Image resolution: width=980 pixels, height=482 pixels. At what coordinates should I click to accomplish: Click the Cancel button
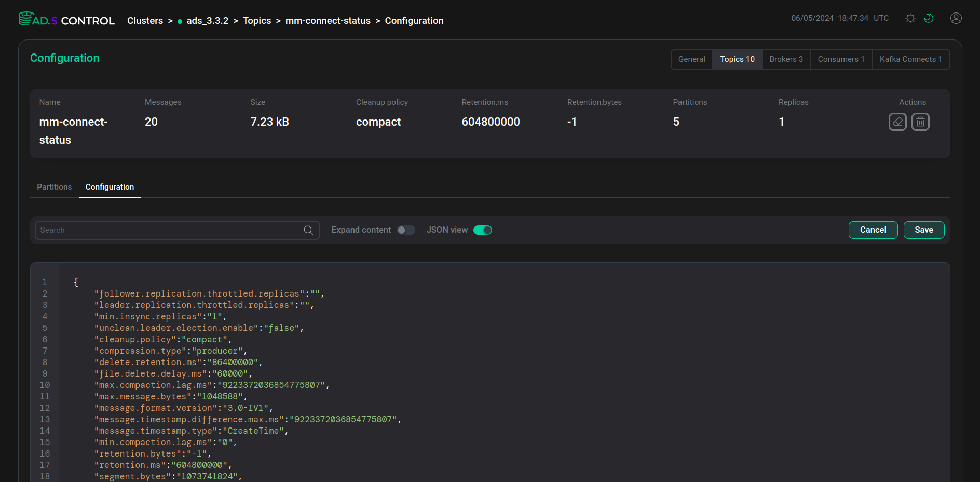873,230
